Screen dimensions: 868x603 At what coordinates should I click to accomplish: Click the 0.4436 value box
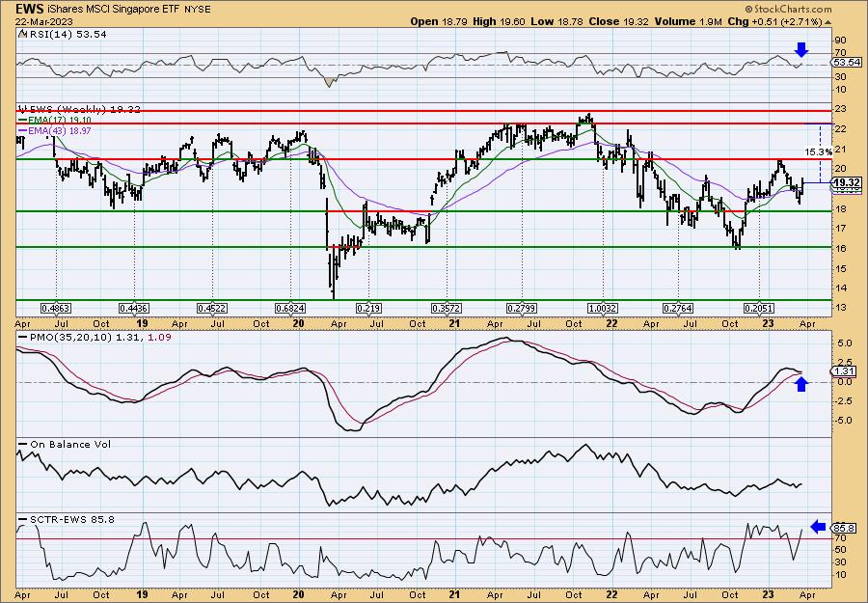pyautogui.click(x=134, y=308)
